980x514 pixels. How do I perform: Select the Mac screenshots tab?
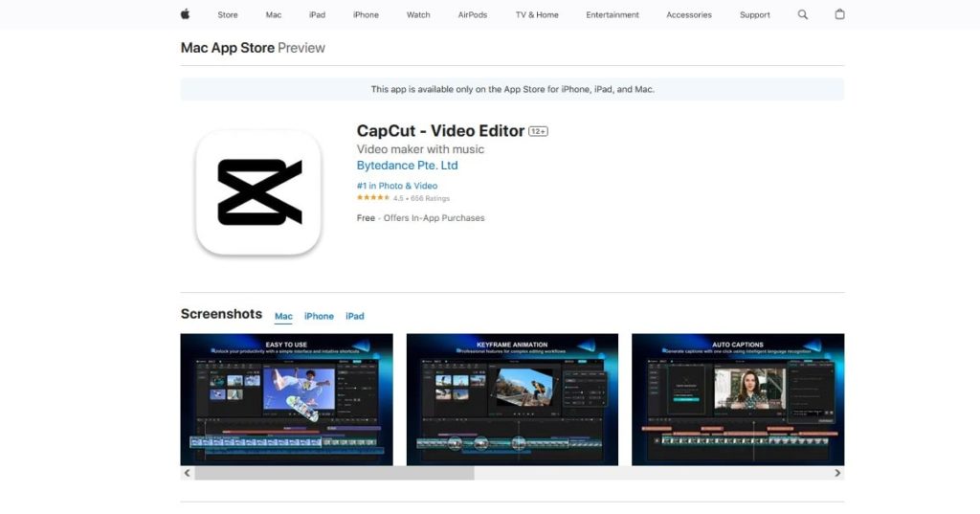click(x=283, y=317)
